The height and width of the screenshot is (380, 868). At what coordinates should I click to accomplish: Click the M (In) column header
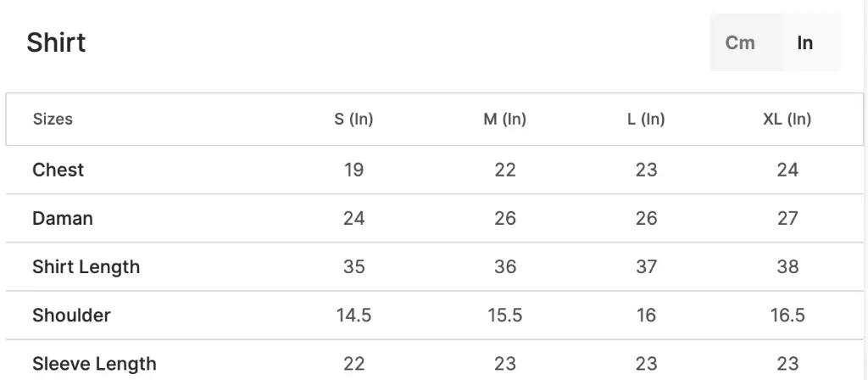point(505,119)
